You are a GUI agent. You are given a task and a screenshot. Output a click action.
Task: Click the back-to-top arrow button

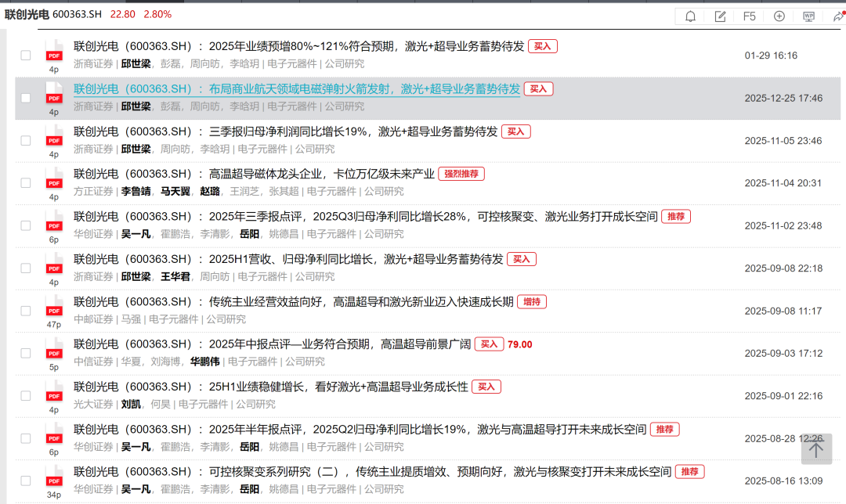coord(815,449)
